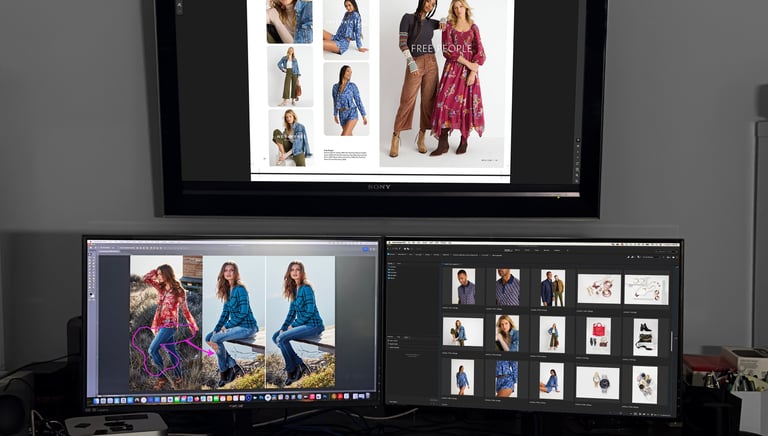Select the necklaces flat-lay thumbnail in Bridge
768x436 pixels.
(646, 290)
